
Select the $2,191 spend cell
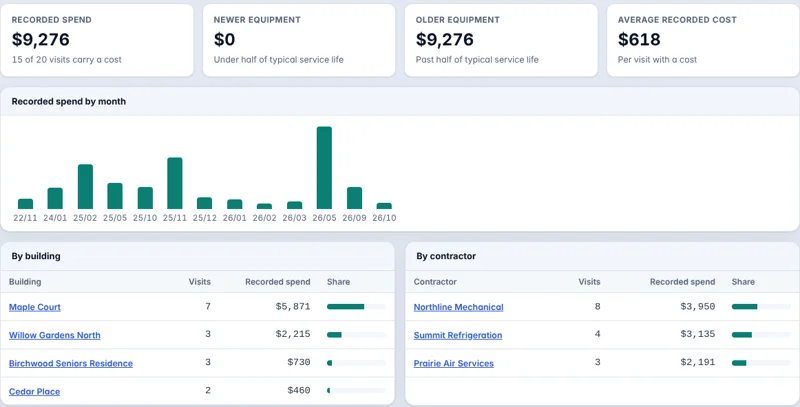click(x=698, y=363)
